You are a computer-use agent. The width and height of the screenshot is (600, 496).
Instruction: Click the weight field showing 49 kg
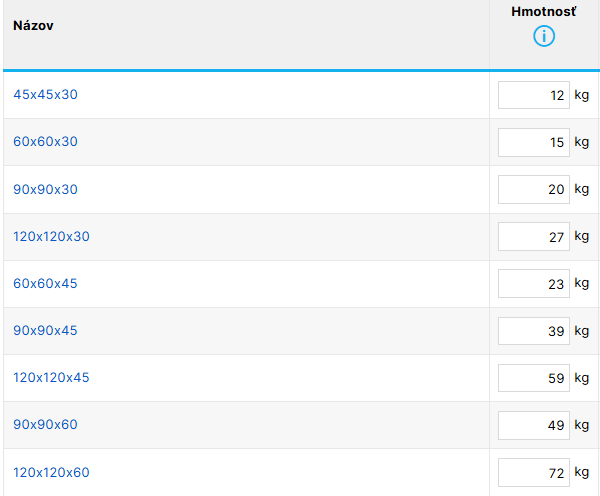534,425
